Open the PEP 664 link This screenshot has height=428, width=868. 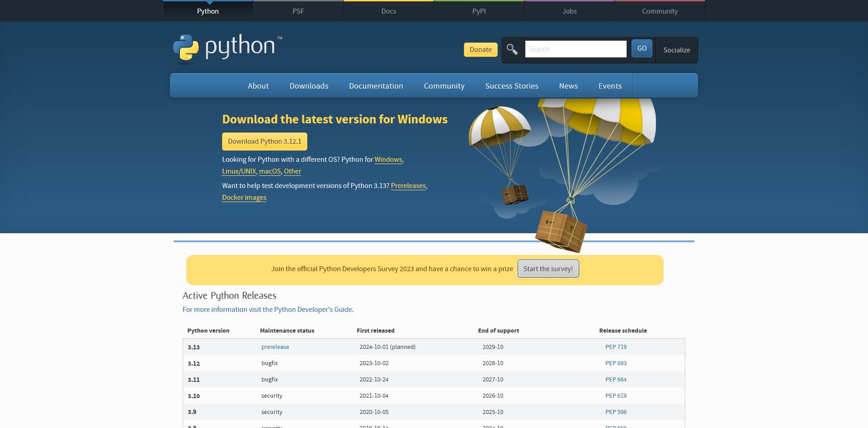point(616,380)
